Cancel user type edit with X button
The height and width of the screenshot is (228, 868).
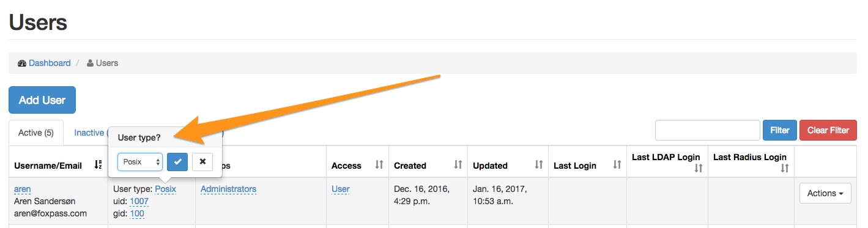[x=202, y=162]
